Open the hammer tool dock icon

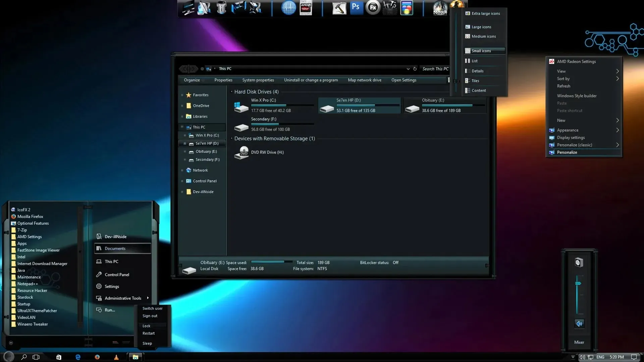(x=339, y=8)
